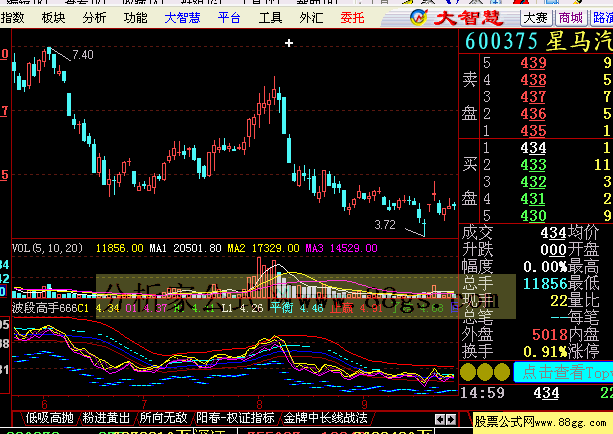Image resolution: width=613 pixels, height=434 pixels.
Task: Click the left arrow beside indicator tabs
Action: [x=440, y=420]
